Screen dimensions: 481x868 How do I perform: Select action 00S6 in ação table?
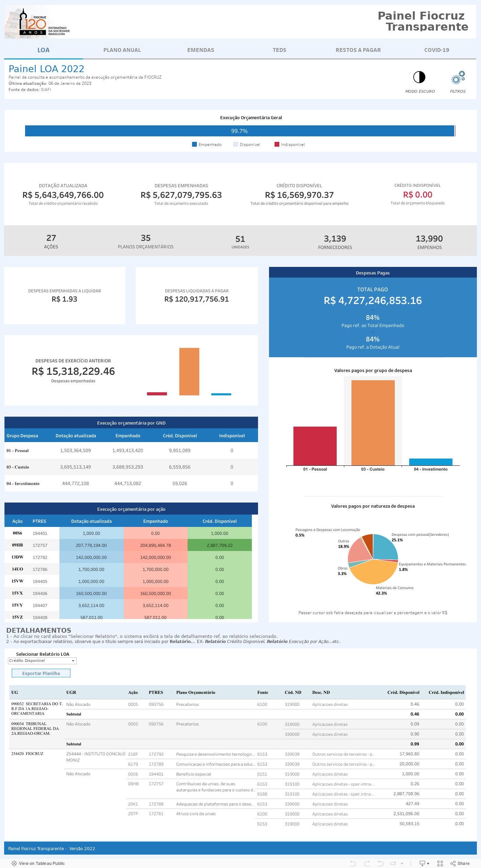pos(18,533)
